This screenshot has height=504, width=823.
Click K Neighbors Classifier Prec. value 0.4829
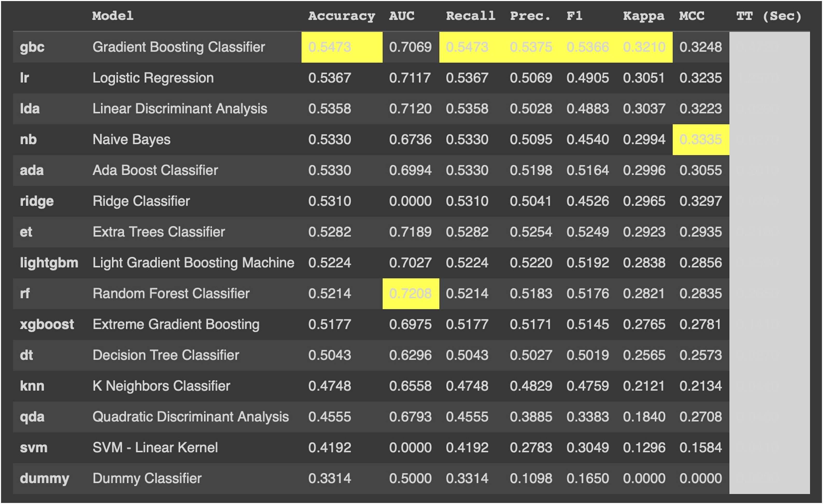coord(531,386)
